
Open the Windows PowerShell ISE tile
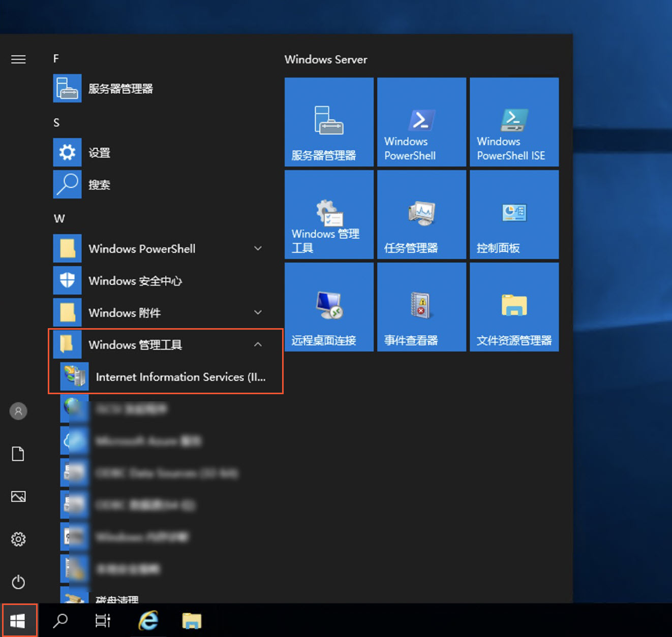[514, 122]
